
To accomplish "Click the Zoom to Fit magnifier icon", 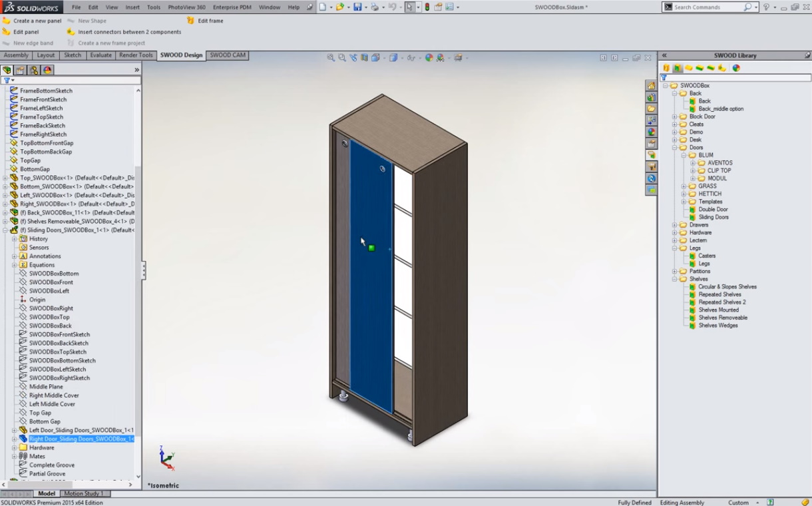I will [331, 58].
